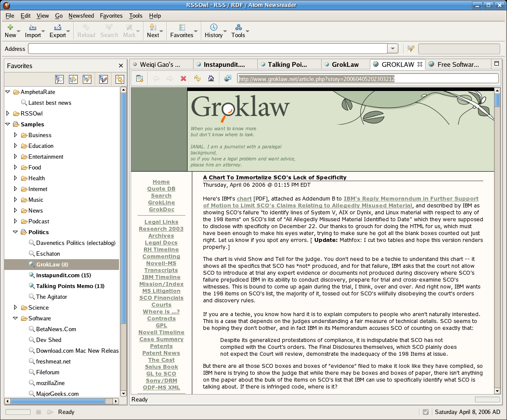Select Talking Points Memo feed

(70, 286)
